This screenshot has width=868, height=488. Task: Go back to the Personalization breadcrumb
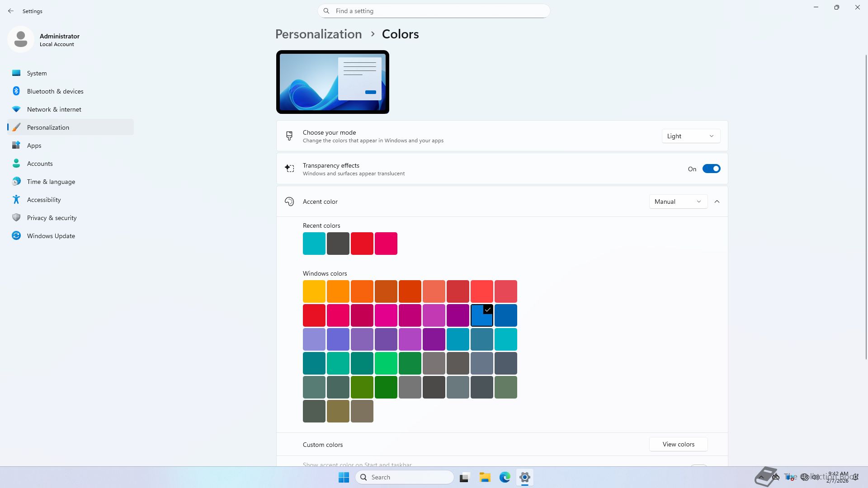coord(318,34)
